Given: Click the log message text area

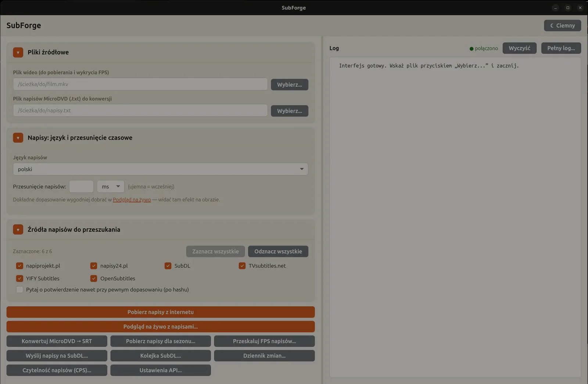Looking at the screenshot, I should (455, 217).
